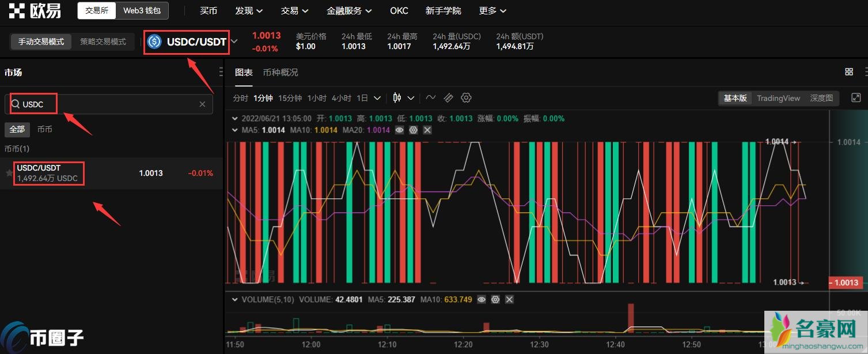Switch to 策略交易模式 mode
Screen dimensions: 868x354
103,42
